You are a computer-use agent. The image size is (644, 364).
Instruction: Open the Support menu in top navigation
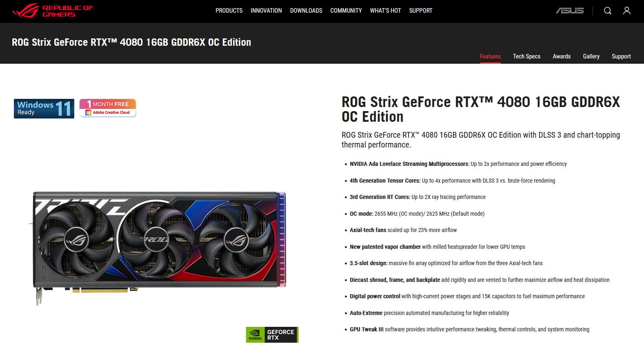[421, 11]
